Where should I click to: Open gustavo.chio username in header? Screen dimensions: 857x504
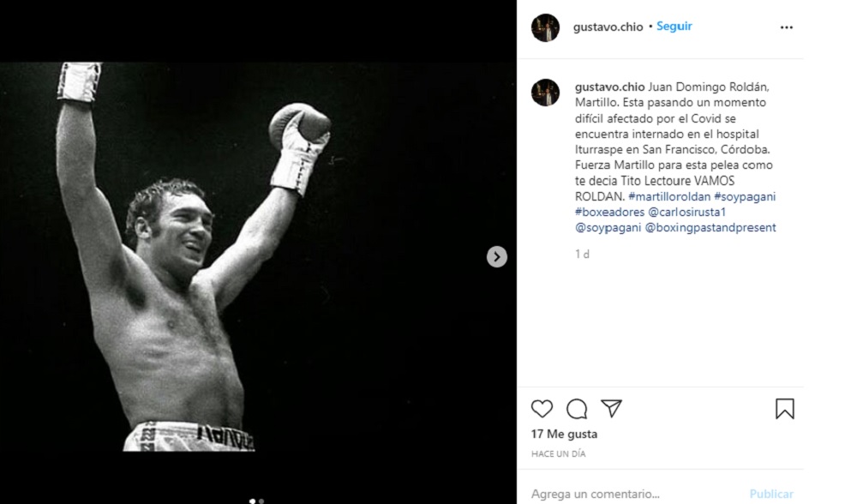point(608,27)
